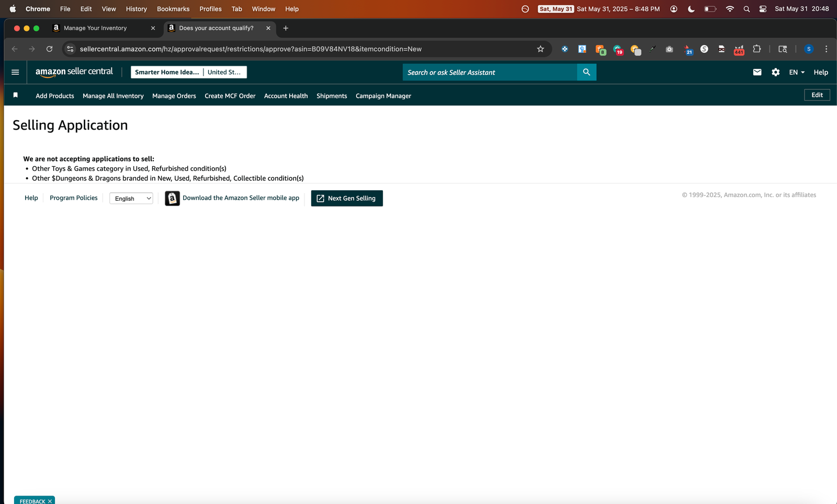The height and width of the screenshot is (504, 837).
Task: Click the browser address bar URL
Action: pyautogui.click(x=251, y=49)
